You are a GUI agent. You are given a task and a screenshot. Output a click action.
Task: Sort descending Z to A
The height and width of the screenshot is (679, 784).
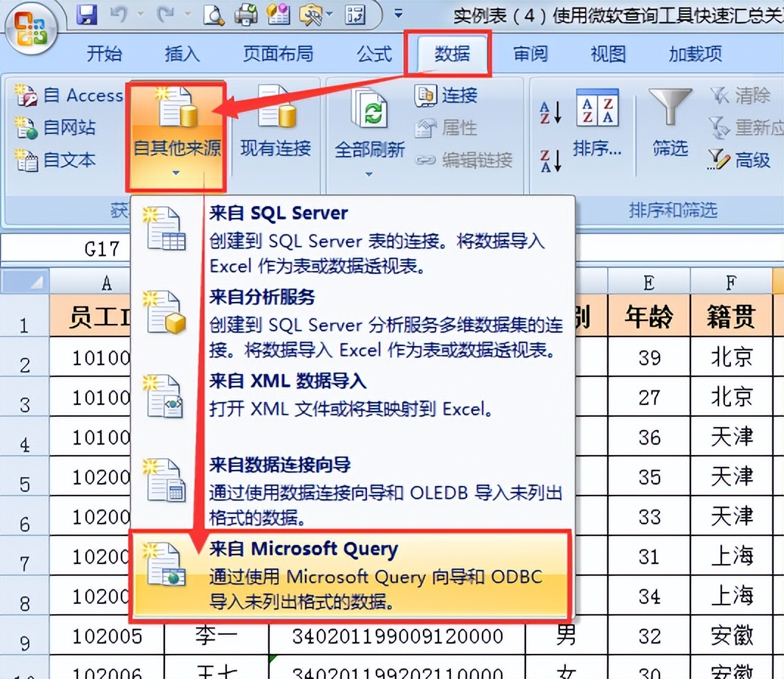(x=550, y=160)
